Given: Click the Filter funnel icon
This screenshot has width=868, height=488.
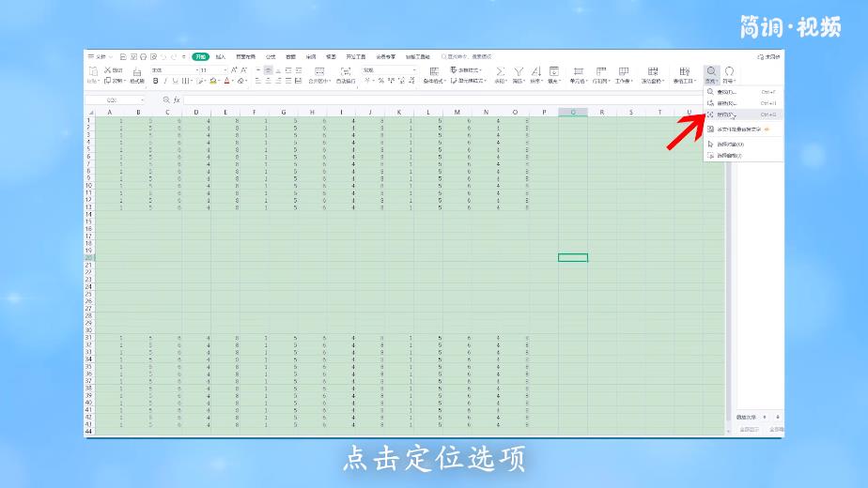Looking at the screenshot, I should 518,71.
